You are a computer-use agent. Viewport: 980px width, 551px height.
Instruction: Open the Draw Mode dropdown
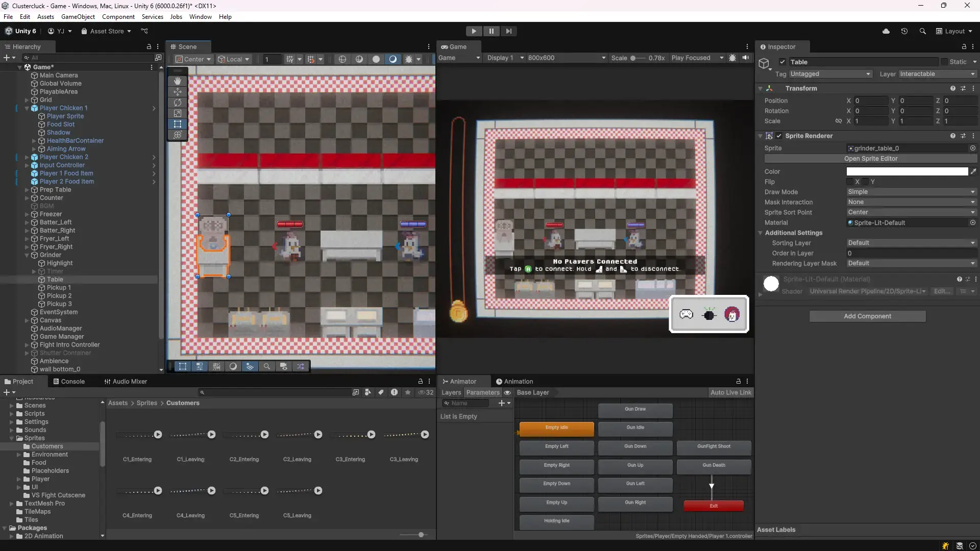click(911, 192)
